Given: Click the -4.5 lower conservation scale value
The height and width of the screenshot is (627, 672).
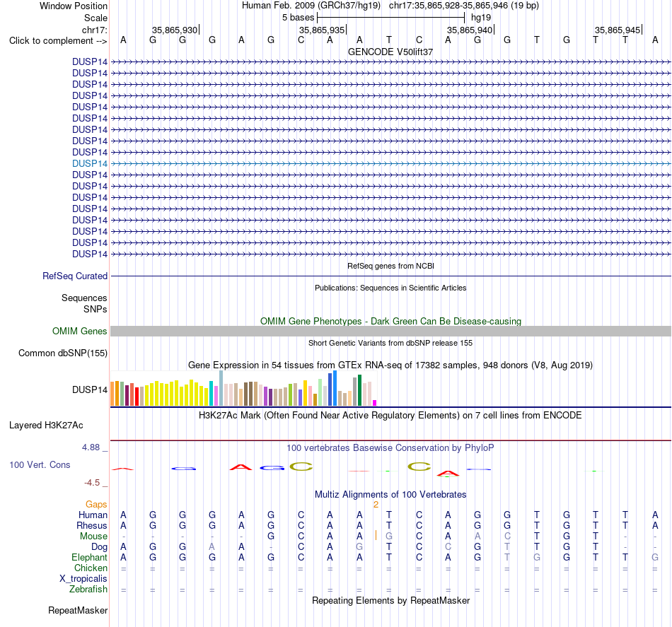Looking at the screenshot, I should [92, 483].
